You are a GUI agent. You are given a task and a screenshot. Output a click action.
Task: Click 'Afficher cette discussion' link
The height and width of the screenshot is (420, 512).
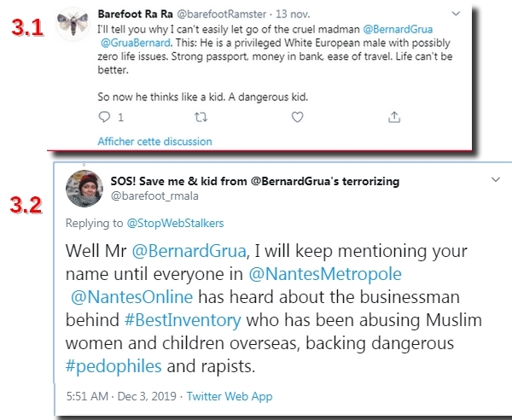pyautogui.click(x=154, y=141)
